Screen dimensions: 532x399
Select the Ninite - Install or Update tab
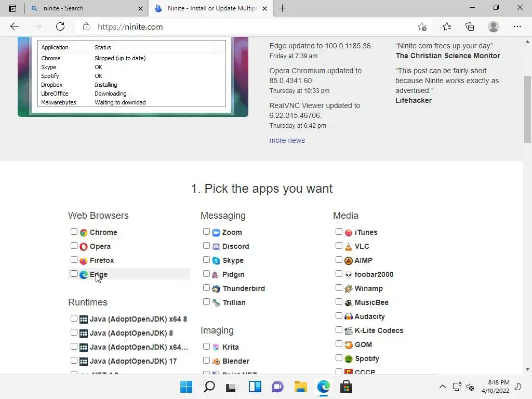[210, 8]
